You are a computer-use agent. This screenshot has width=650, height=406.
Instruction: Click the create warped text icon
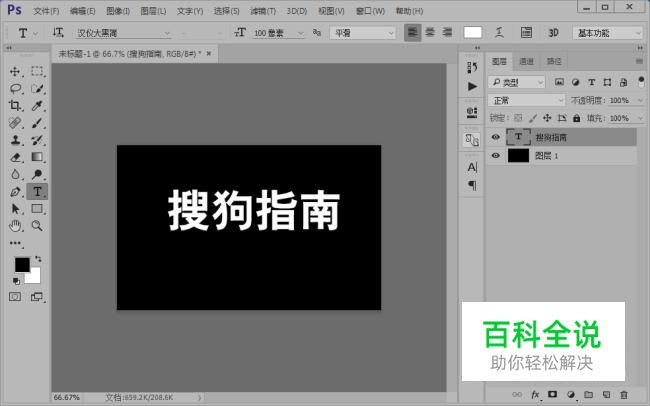[x=500, y=32]
